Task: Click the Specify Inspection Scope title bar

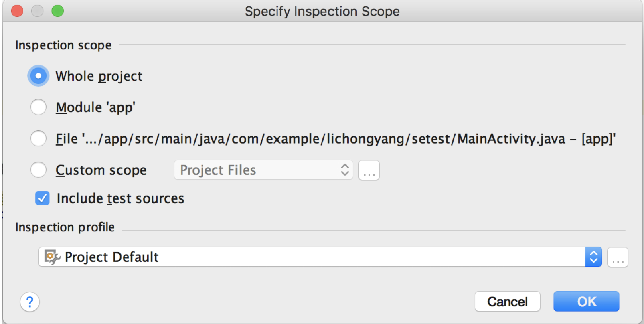Action: tap(322, 11)
